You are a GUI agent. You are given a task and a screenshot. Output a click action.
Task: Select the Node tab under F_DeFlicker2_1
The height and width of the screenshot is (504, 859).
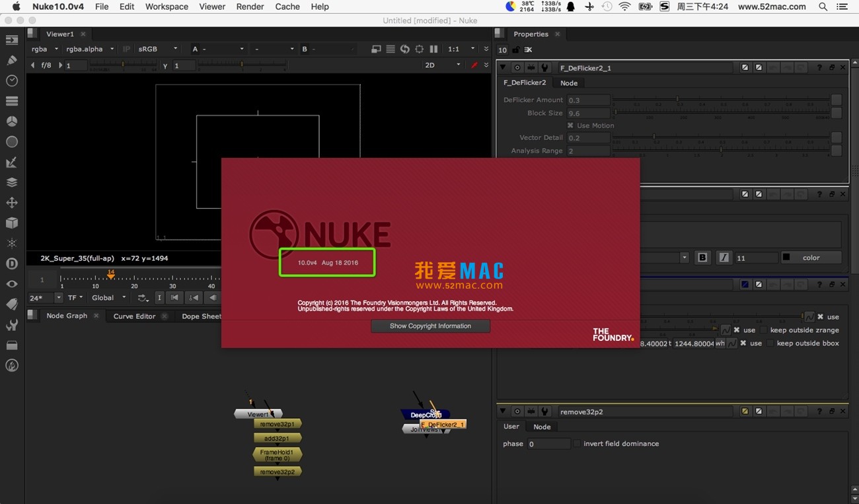click(569, 83)
